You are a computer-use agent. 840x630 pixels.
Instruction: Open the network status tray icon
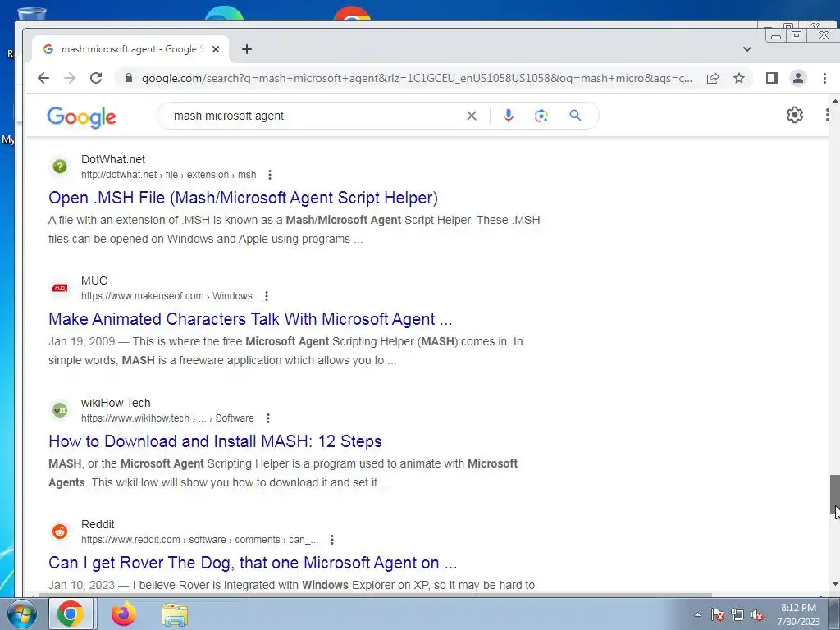[x=737, y=614]
